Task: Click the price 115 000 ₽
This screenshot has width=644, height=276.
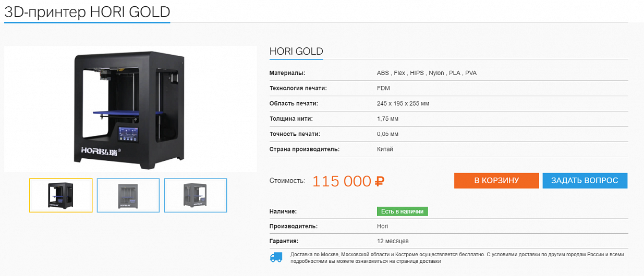Action: [348, 181]
